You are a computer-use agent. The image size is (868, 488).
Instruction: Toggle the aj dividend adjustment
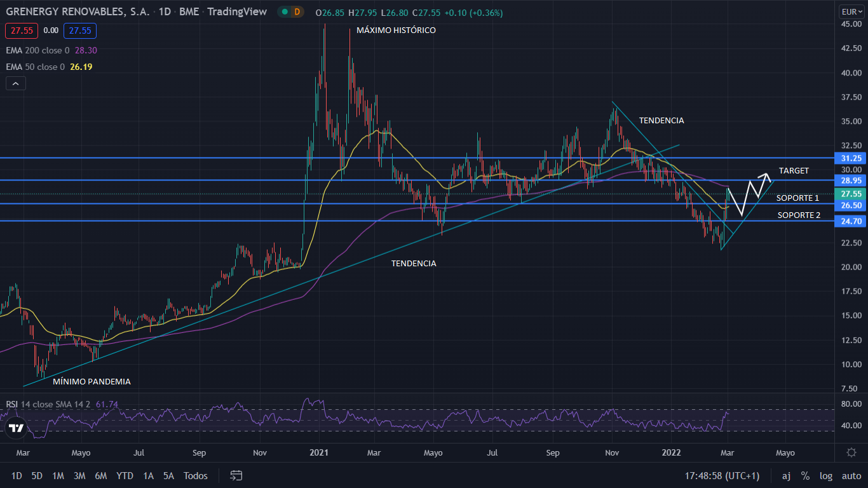pos(786,475)
